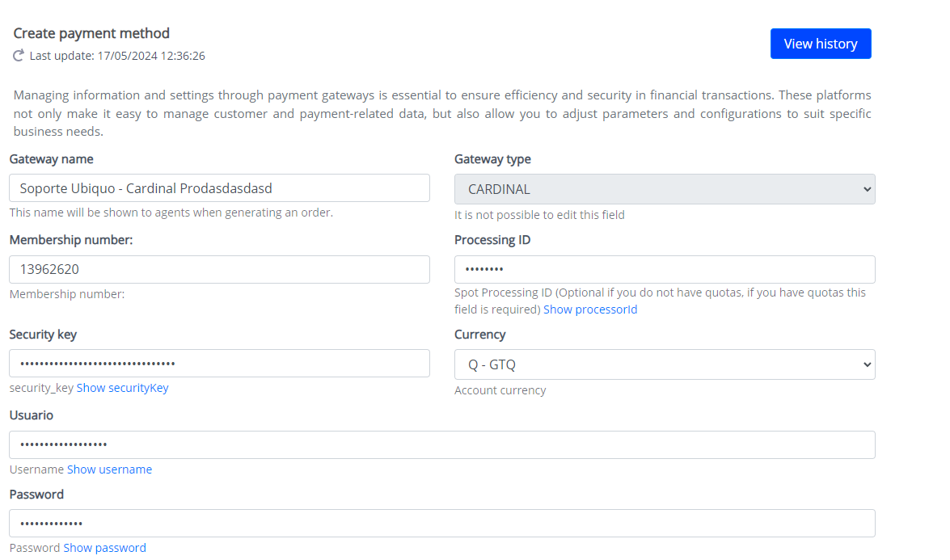Click the masked Security key input
950x560 pixels.
(x=219, y=364)
